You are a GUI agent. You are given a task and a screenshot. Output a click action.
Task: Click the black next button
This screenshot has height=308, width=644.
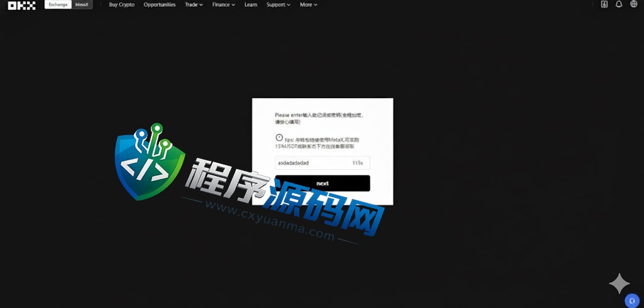323,184
